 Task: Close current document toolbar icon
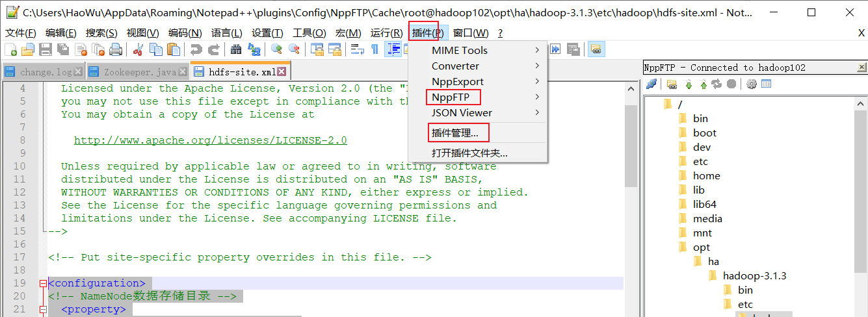[81, 49]
